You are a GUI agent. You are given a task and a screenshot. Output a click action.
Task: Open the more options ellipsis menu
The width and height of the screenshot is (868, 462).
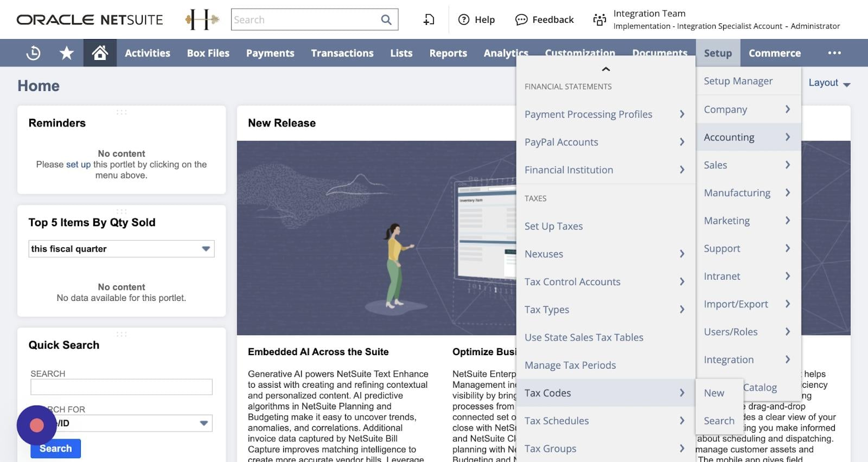coord(834,53)
